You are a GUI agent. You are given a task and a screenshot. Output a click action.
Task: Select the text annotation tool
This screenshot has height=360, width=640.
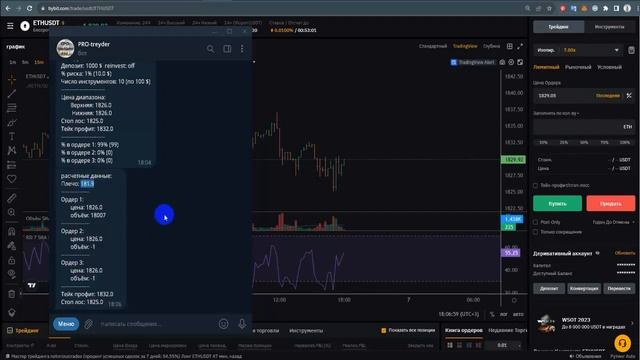11,136
